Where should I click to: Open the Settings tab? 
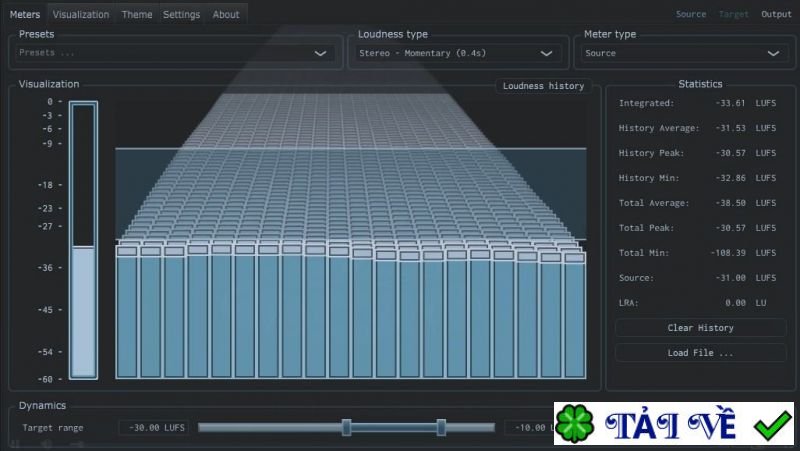(181, 15)
